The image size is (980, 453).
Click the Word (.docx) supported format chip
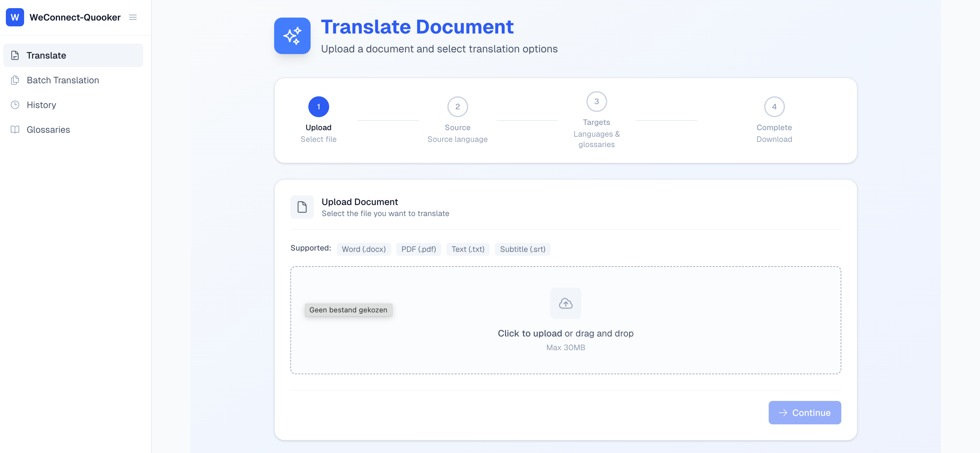point(363,249)
